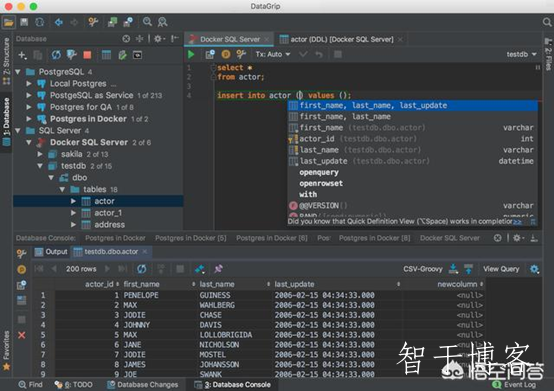
Task: Collapse the SQL Server folder node
Action: pyautogui.click(x=18, y=131)
